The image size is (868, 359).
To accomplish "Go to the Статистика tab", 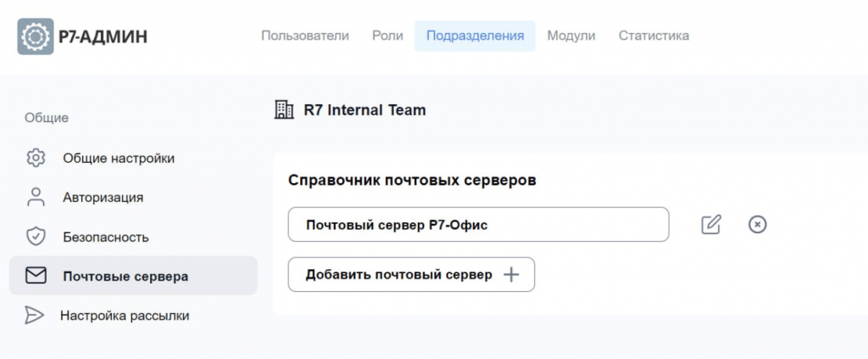I will [x=654, y=36].
